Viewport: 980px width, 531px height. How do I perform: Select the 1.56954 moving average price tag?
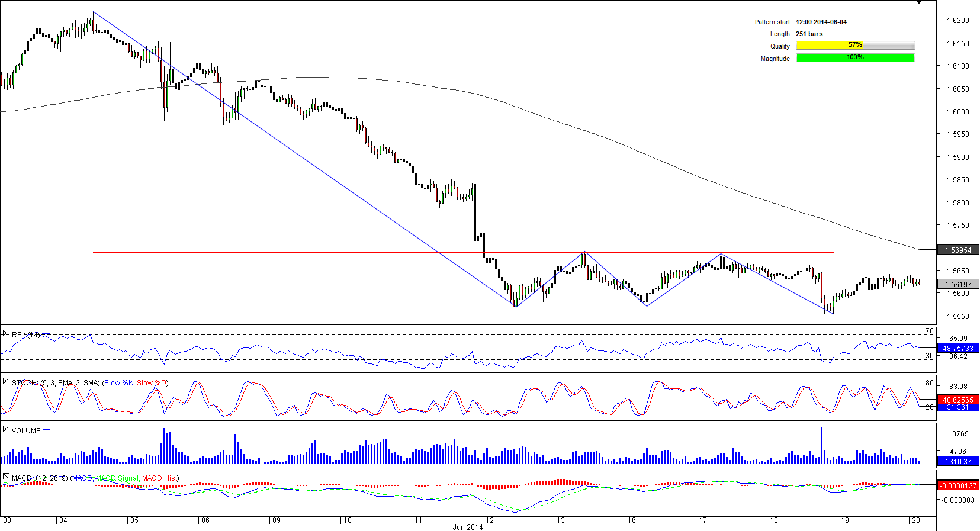point(957,250)
